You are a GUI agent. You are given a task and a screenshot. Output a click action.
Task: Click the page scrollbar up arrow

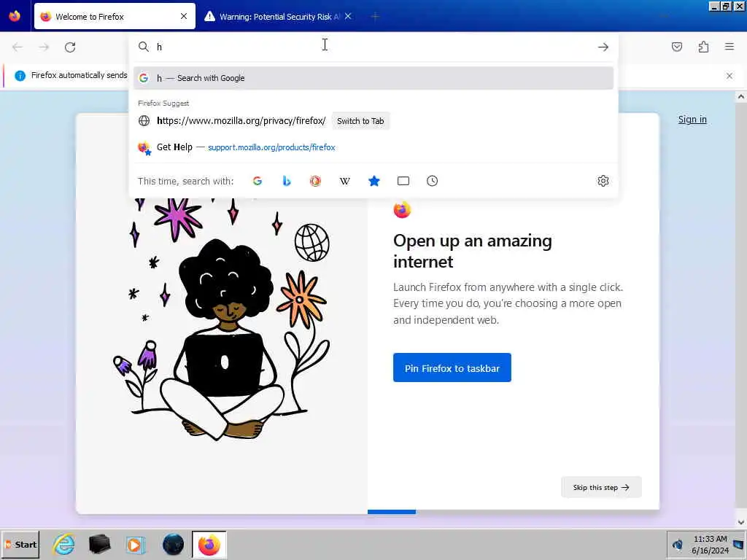click(x=741, y=97)
